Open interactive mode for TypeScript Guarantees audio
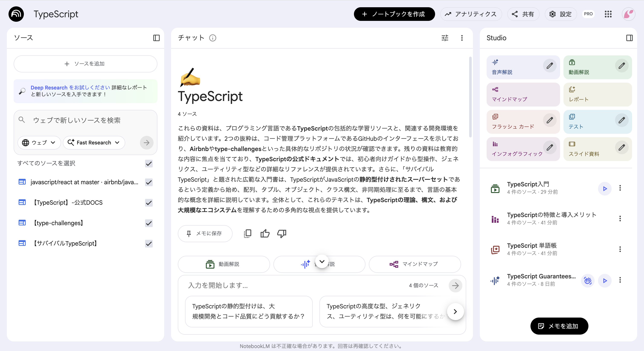Screen dimensions: 644x351 click(588, 281)
